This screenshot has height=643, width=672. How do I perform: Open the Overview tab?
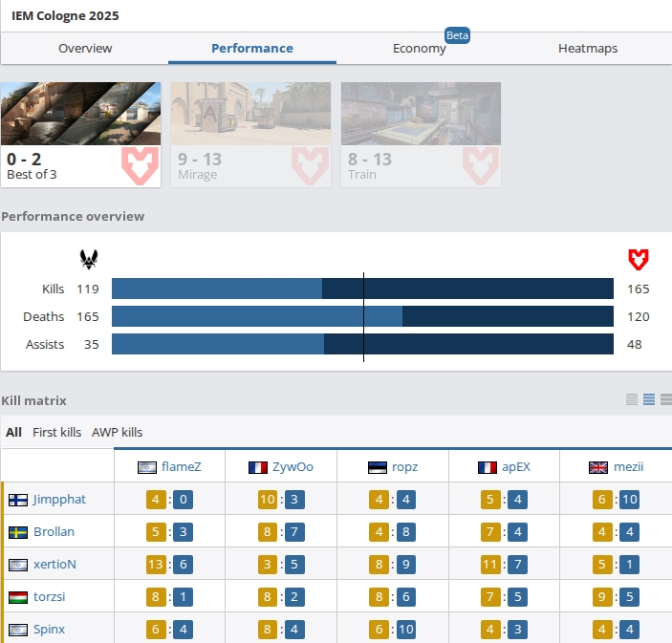point(85,49)
